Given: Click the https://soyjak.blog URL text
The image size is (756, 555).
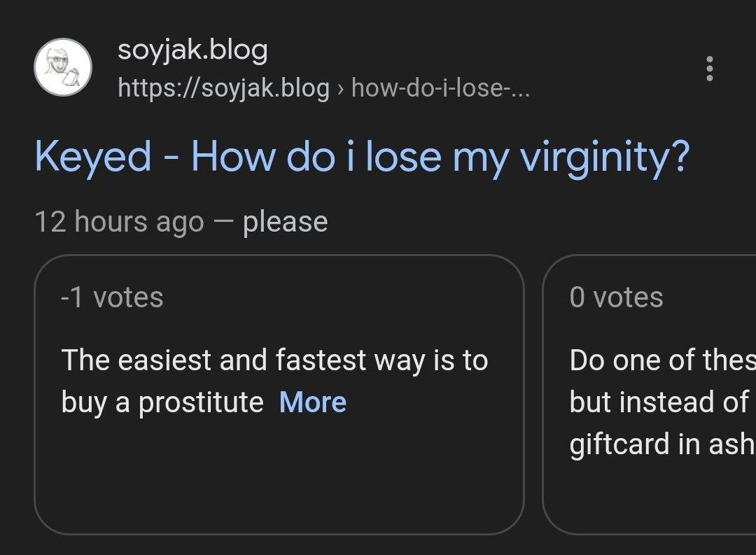Looking at the screenshot, I should click(x=223, y=88).
